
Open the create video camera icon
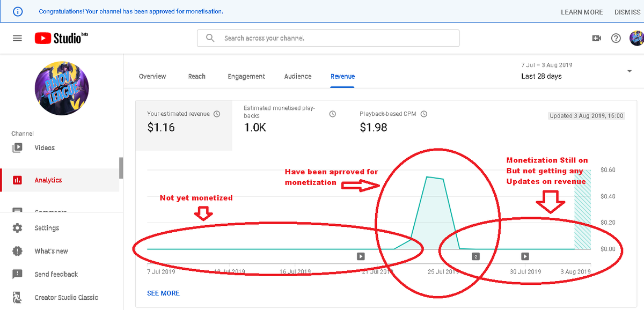[596, 38]
